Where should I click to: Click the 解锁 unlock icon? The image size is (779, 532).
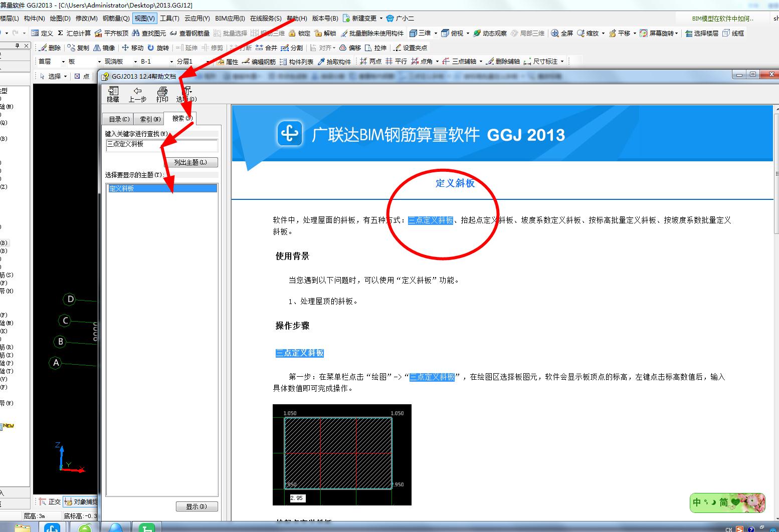325,33
